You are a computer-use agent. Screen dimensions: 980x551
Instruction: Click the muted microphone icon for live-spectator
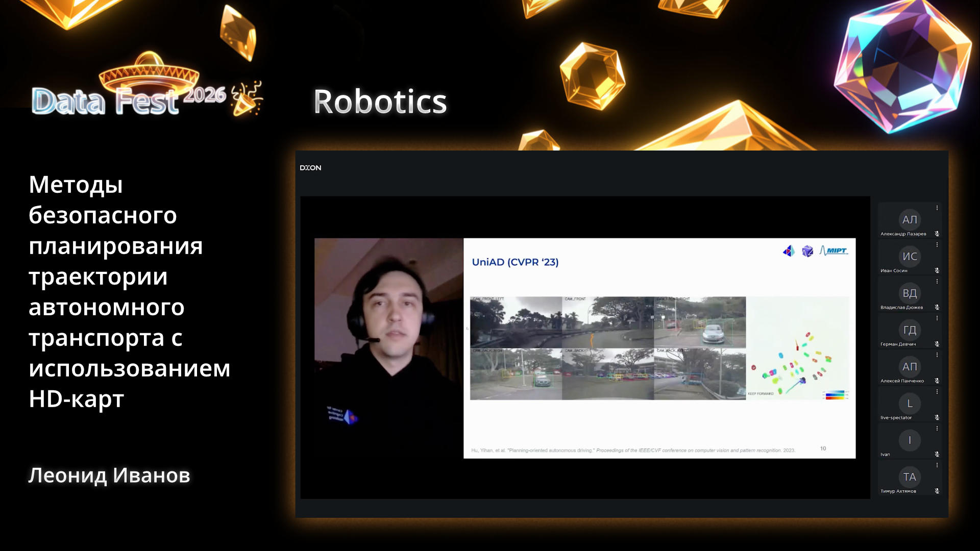pos(937,417)
